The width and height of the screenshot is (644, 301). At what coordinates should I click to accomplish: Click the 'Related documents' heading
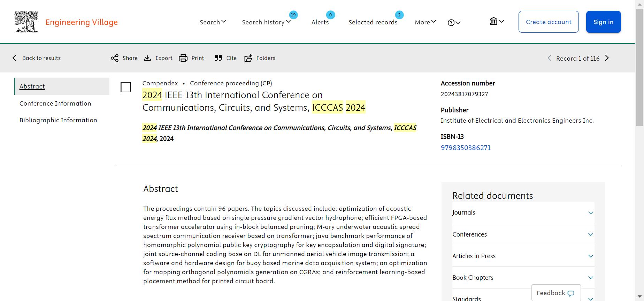tap(493, 196)
